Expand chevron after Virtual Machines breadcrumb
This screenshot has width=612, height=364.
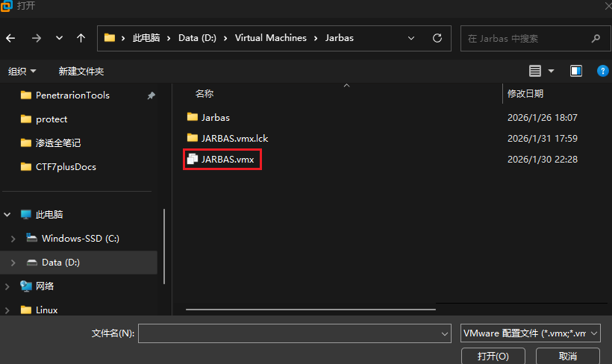click(316, 38)
